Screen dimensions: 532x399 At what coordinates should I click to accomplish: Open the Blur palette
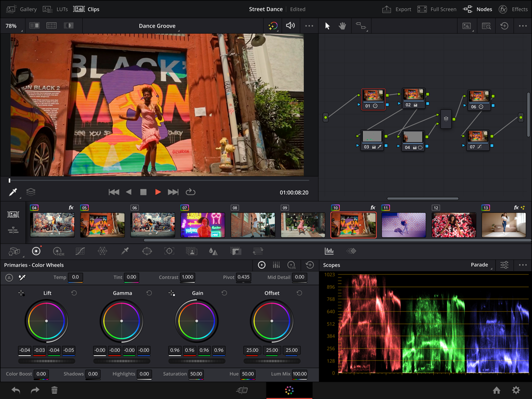pos(214,251)
